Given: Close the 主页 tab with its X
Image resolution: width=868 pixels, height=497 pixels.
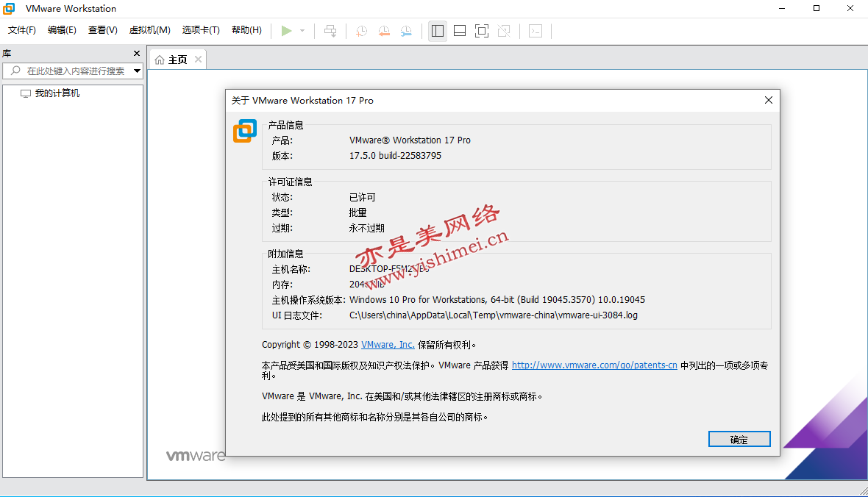Looking at the screenshot, I should pyautogui.click(x=198, y=60).
